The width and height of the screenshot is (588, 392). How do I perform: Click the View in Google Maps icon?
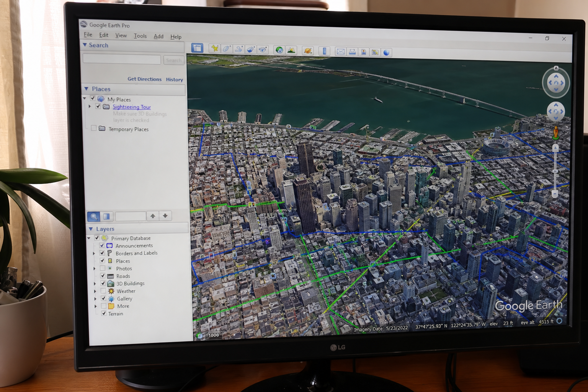coord(375,52)
